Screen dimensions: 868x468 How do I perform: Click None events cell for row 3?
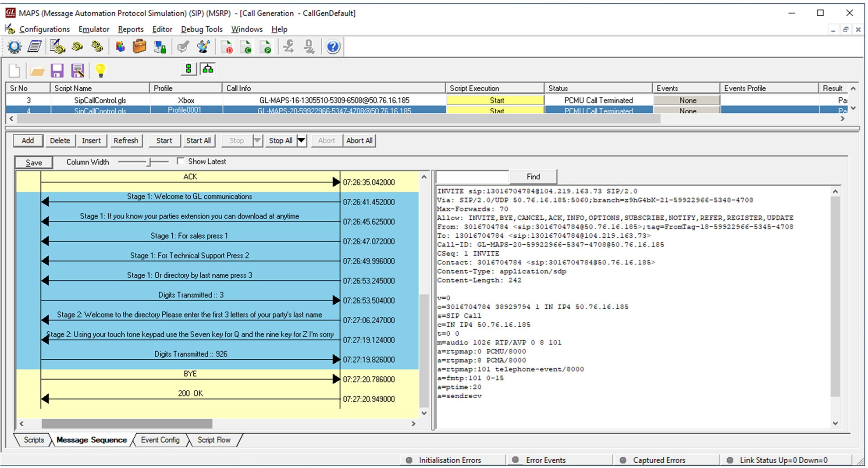point(687,100)
